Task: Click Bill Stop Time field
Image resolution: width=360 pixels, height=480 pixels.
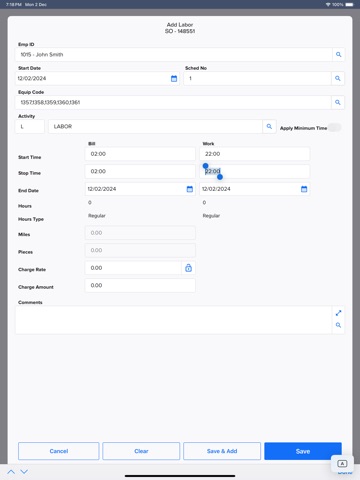Action: pos(140,171)
